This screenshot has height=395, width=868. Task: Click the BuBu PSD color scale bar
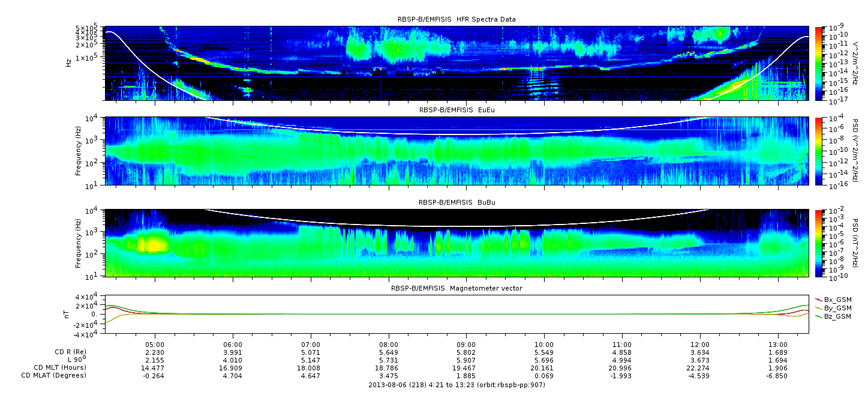click(819, 243)
